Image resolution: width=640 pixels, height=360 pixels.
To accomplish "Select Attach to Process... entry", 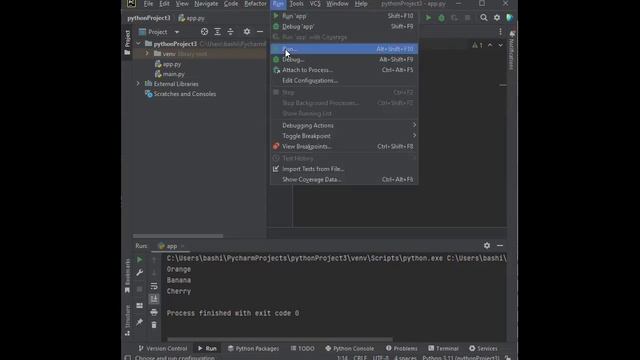I will click(x=344, y=70).
